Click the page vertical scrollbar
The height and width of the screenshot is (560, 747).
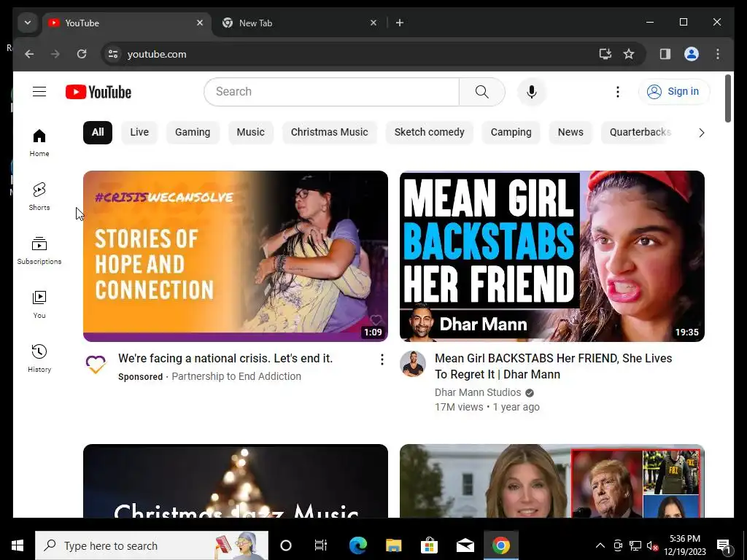[x=727, y=98]
